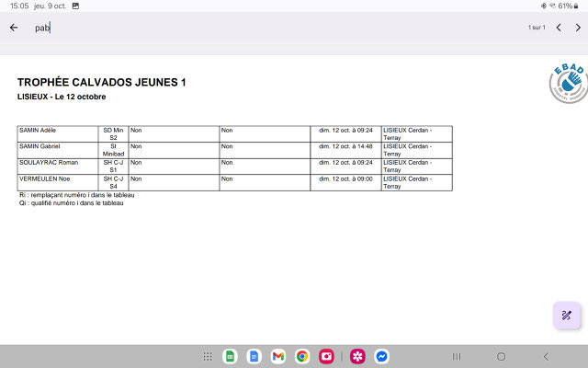Tap the 'SI Minibad' category cell
The image size is (588, 368).
[x=113, y=150]
